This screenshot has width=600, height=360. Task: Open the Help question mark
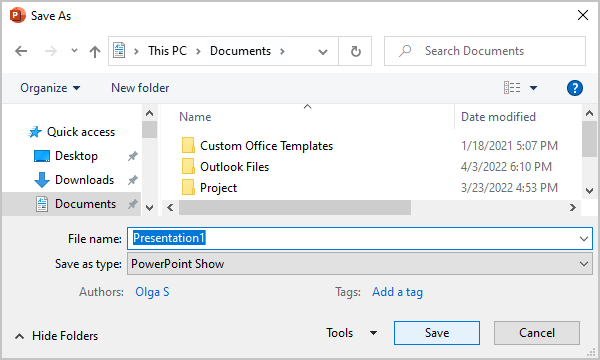point(575,88)
